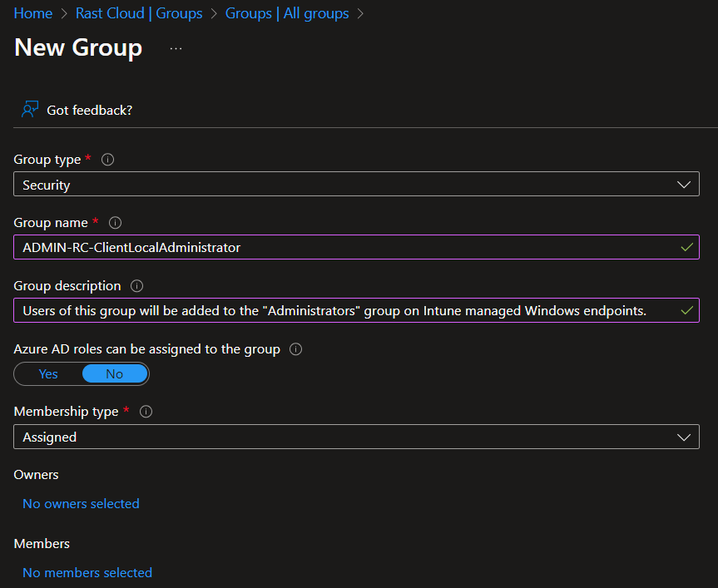Click info icon beside Group name

click(x=116, y=223)
